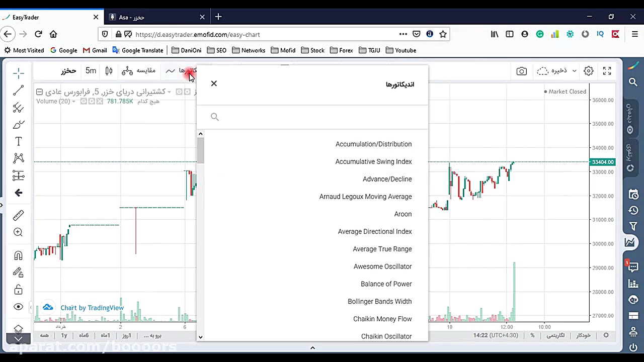Take a chart snapshot with camera icon
Image resolution: width=644 pixels, height=362 pixels.
click(x=522, y=71)
